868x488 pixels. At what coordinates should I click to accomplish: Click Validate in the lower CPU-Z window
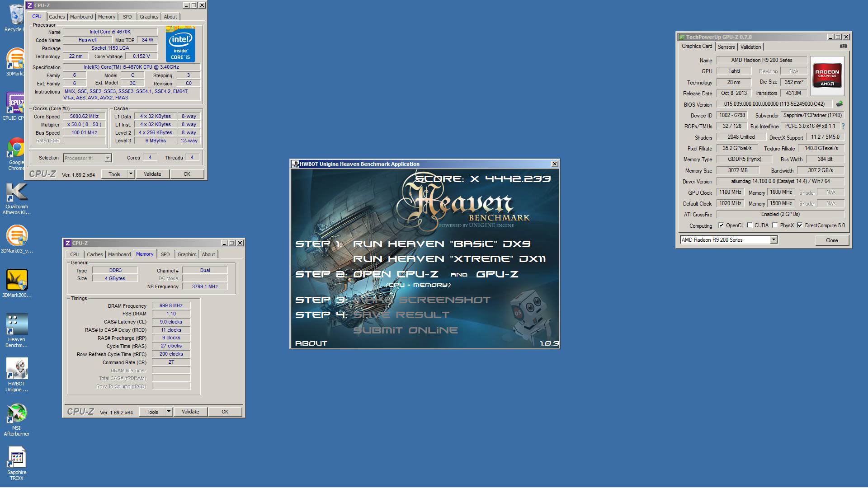190,412
